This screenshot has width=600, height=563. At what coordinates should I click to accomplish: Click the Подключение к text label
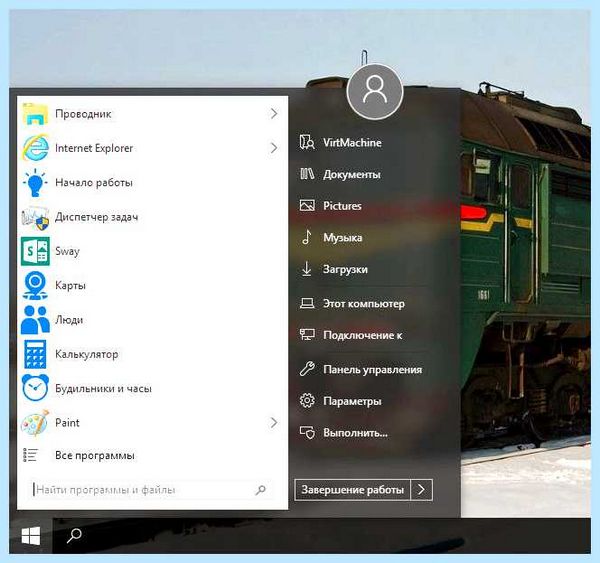(x=363, y=335)
